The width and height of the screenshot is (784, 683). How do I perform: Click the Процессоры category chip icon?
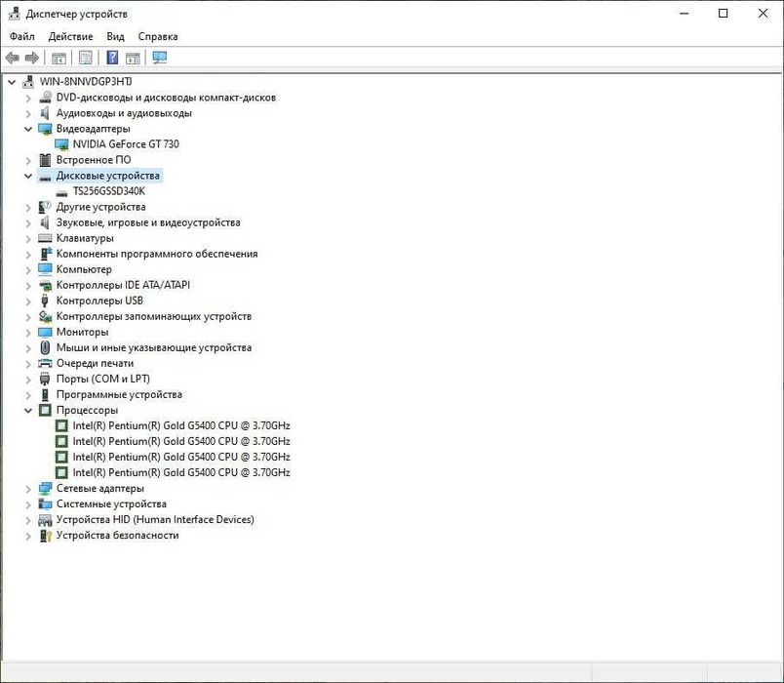tap(45, 411)
